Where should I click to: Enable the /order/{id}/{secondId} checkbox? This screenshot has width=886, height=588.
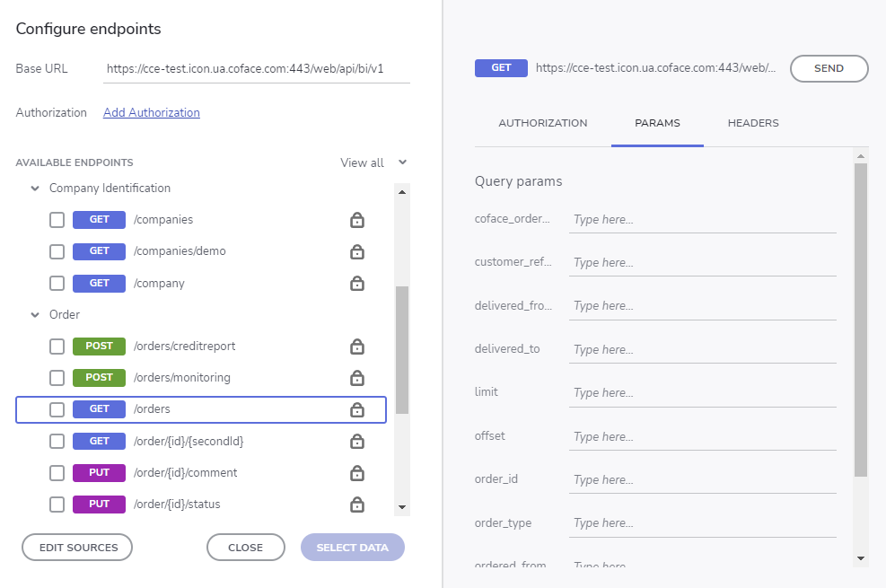click(57, 442)
